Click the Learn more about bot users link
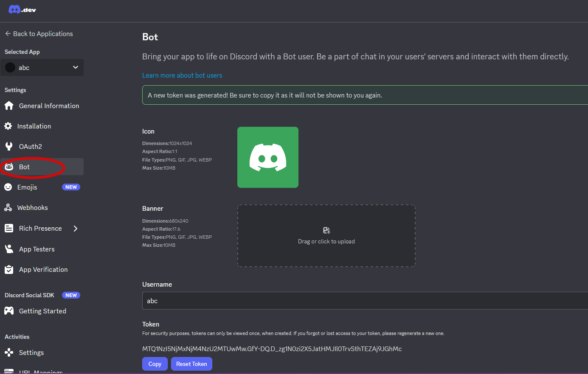The height and width of the screenshot is (374, 588). 182,75
